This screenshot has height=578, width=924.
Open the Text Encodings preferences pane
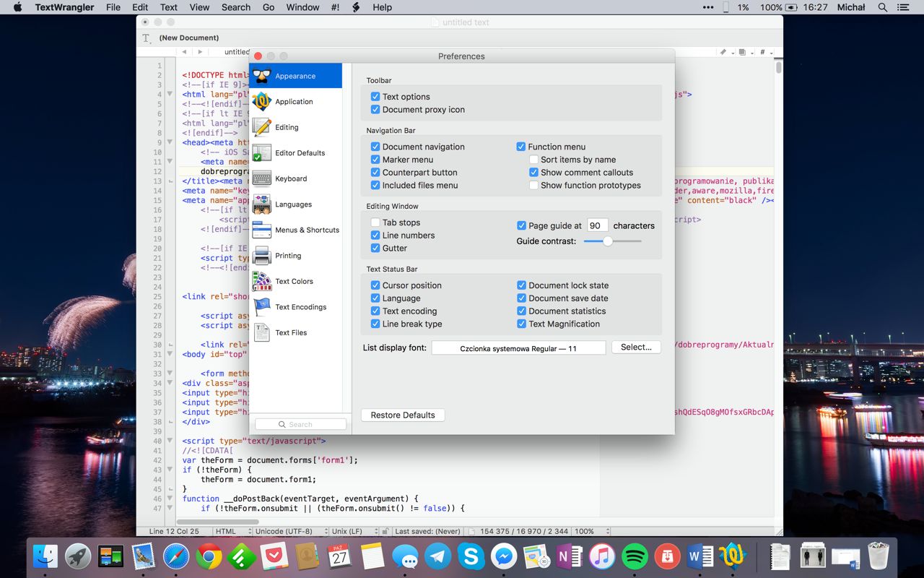295,307
